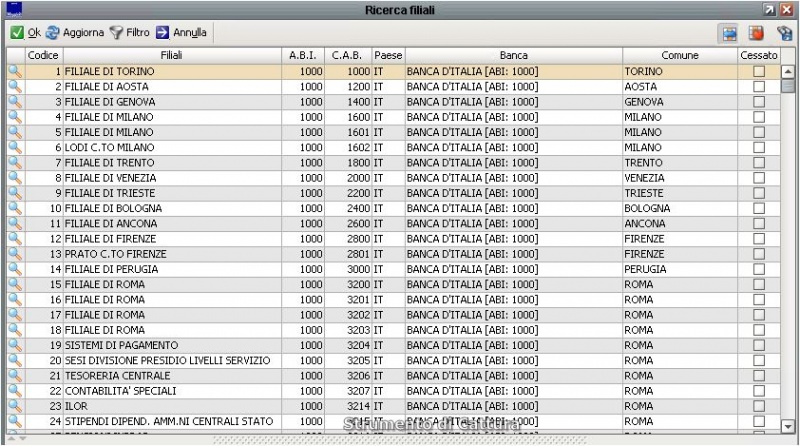This screenshot has width=800, height=446.
Task: Select the FILIALE DI VENEZIA name cell
Action: point(172,178)
